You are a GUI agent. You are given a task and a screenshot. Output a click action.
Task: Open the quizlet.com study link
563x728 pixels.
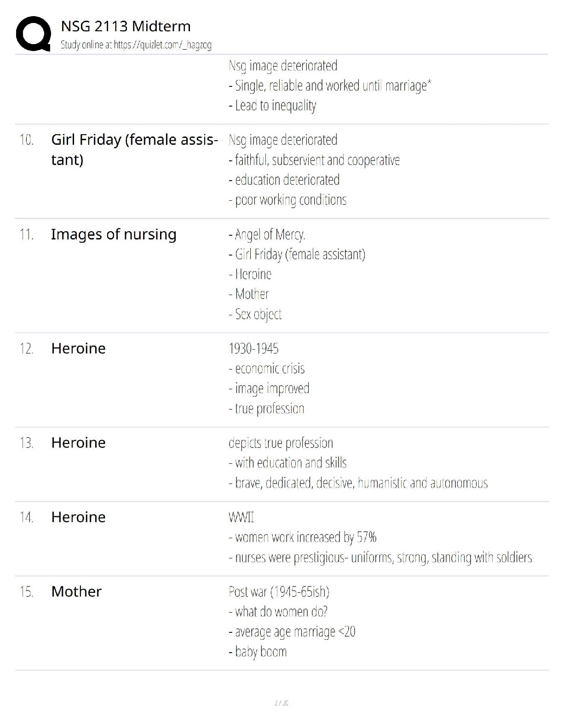tap(162, 45)
